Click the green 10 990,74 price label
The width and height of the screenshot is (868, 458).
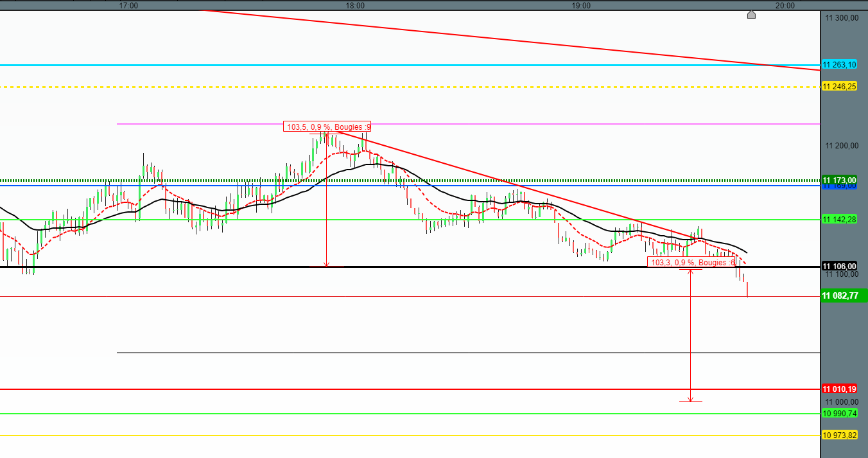pyautogui.click(x=840, y=413)
